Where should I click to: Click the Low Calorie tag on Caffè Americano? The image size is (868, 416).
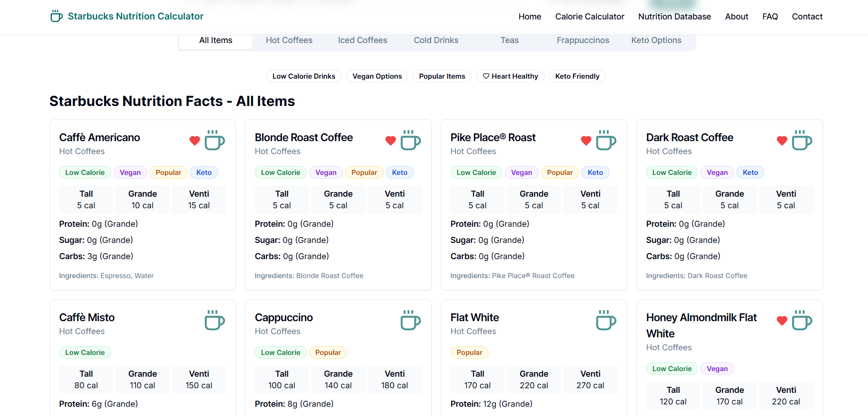(x=85, y=173)
